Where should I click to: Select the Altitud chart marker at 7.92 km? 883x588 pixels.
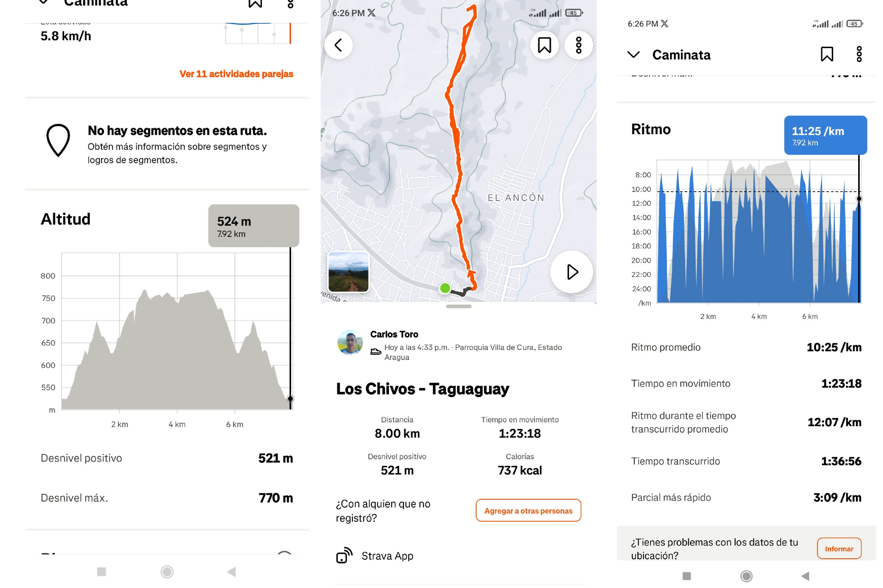(x=290, y=398)
